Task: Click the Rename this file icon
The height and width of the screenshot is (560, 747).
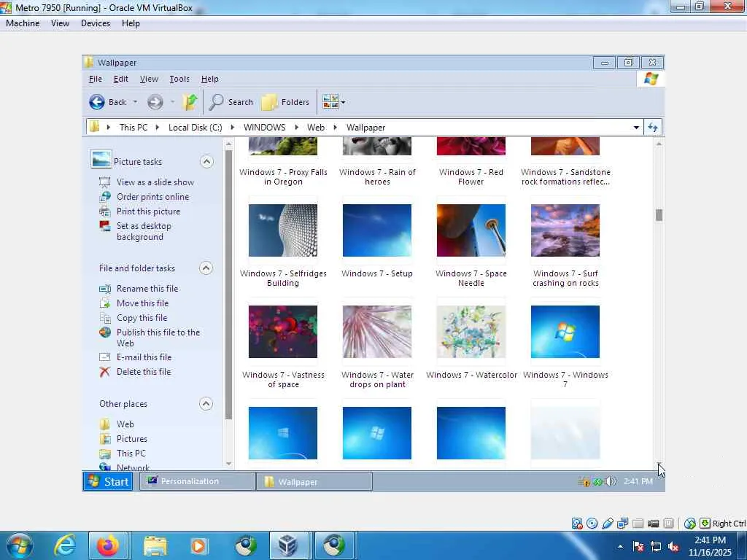Action: pyautogui.click(x=105, y=289)
